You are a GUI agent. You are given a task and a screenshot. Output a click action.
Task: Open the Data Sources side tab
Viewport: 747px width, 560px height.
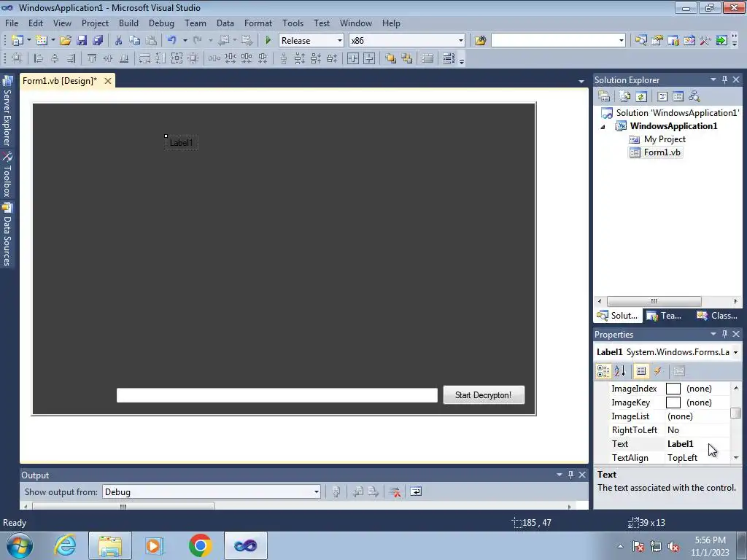pos(7,235)
